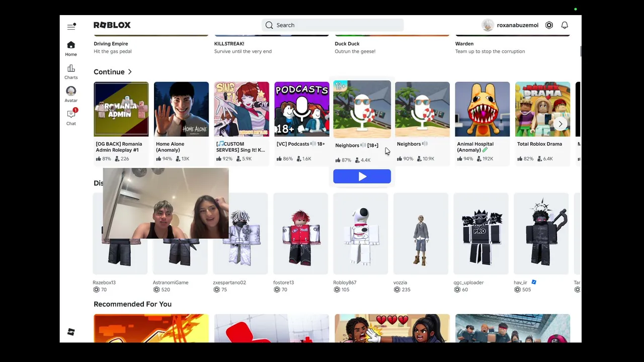Open the fostore13 avatar thumbnail
This screenshot has height=362, width=644.
click(x=300, y=234)
